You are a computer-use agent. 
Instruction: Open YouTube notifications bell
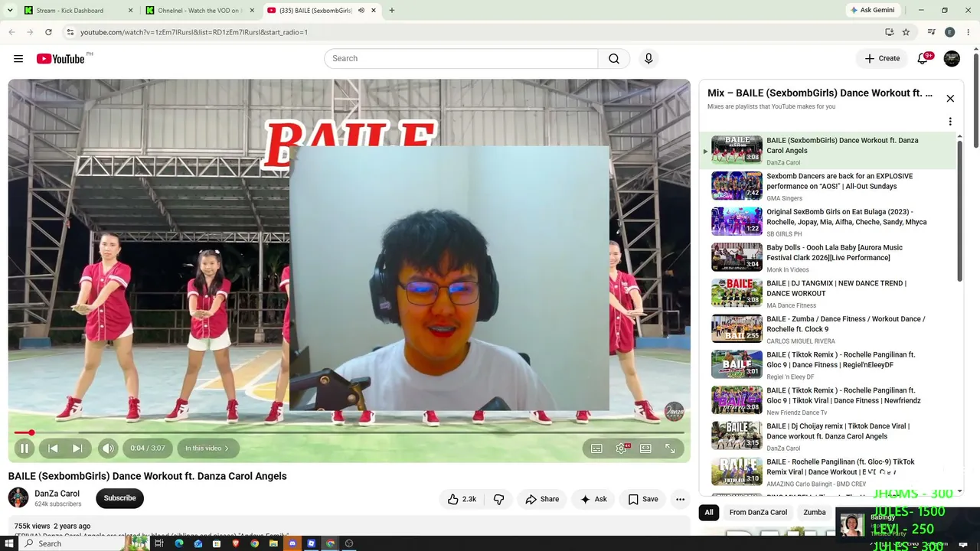923,59
